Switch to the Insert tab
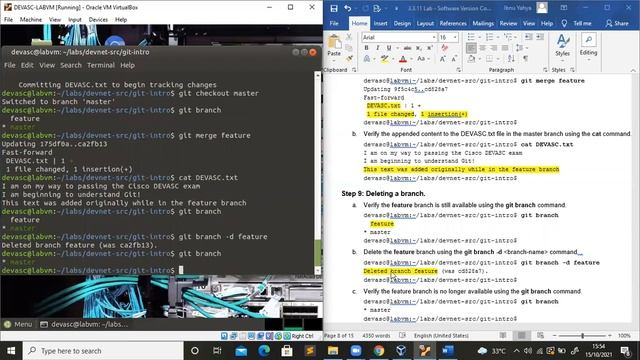This screenshot has width=640, height=360. [x=380, y=23]
